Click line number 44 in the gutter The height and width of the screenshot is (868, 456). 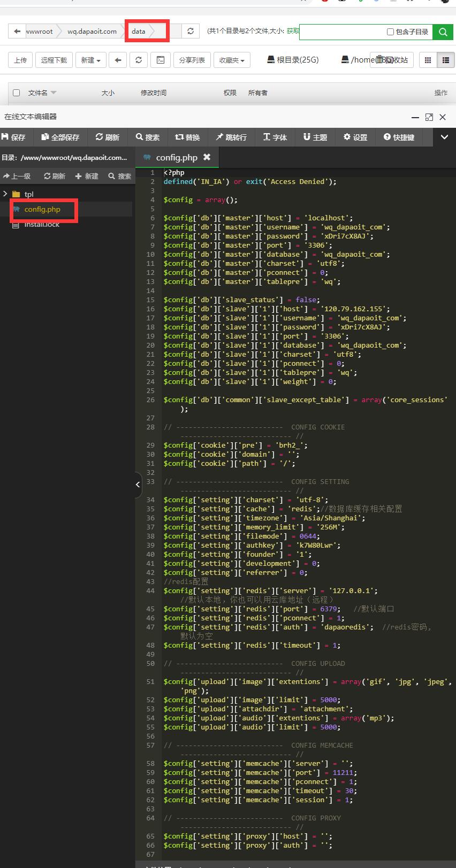point(150,591)
